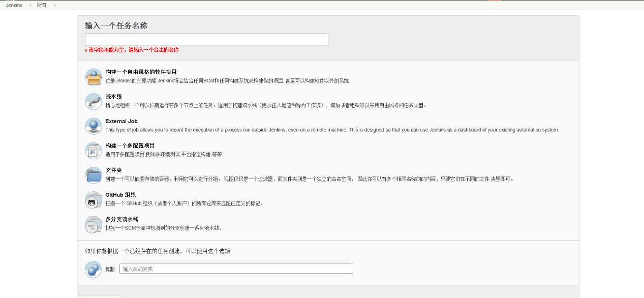Select the 文件夹 job type title

point(114,170)
